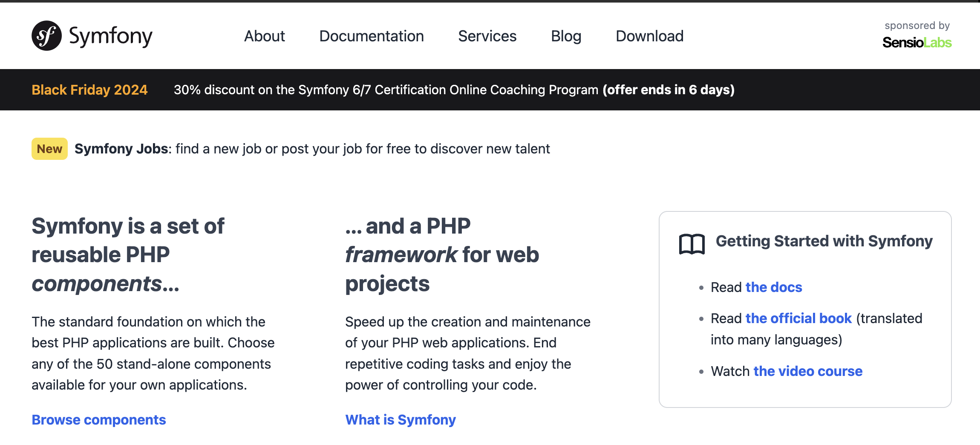Image resolution: width=980 pixels, height=445 pixels.
Task: Click the Symfony wordmark in header
Action: coord(111,37)
